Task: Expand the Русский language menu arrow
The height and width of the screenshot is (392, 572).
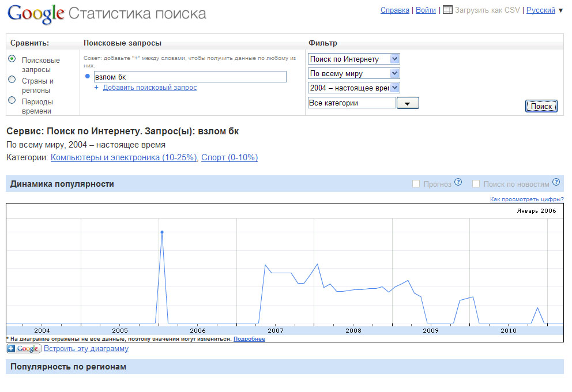Action: tap(560, 10)
